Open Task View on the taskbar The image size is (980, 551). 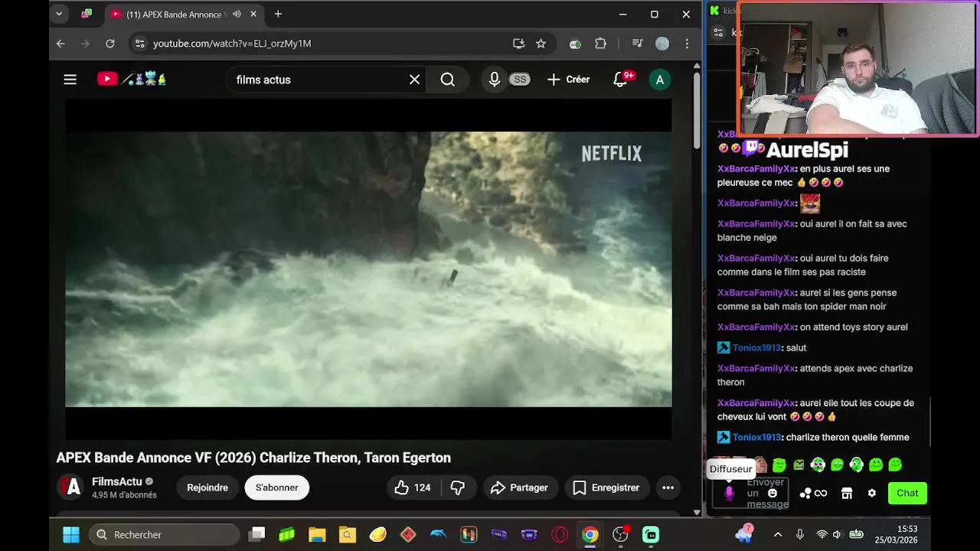(x=257, y=534)
